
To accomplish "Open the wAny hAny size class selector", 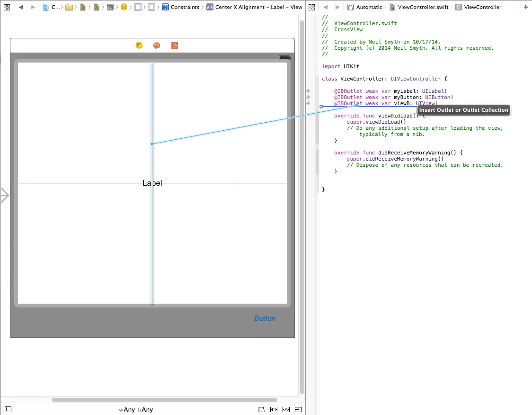I will [x=136, y=410].
